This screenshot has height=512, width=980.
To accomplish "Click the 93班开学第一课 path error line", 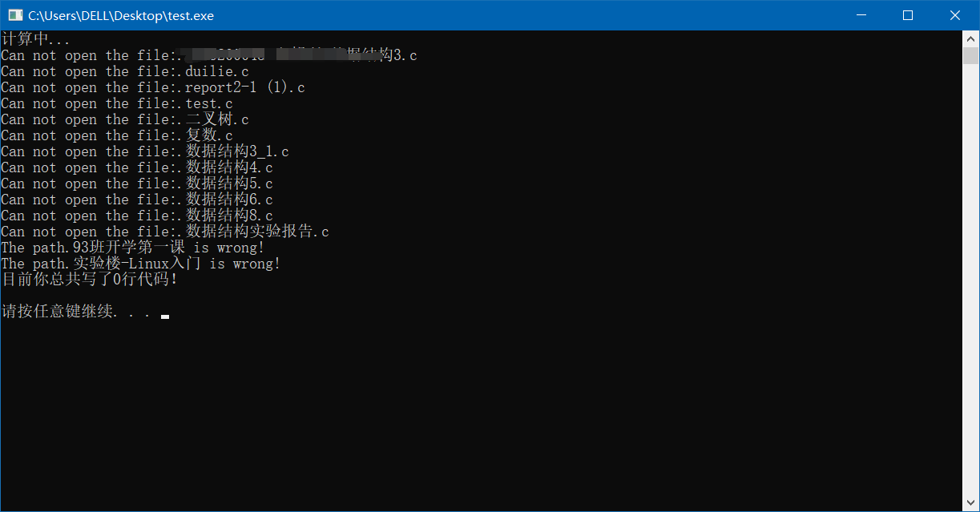I will click(132, 248).
